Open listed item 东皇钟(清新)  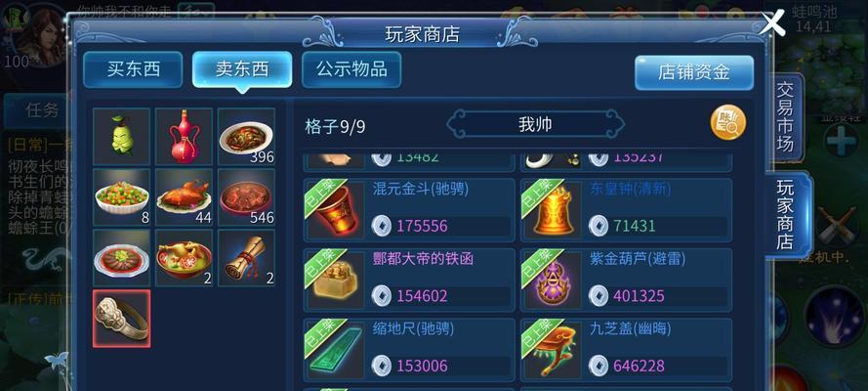click(626, 208)
